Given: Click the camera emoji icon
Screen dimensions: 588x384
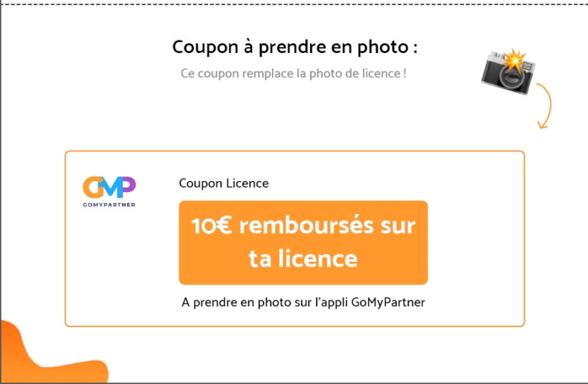Looking at the screenshot, I should point(509,71).
